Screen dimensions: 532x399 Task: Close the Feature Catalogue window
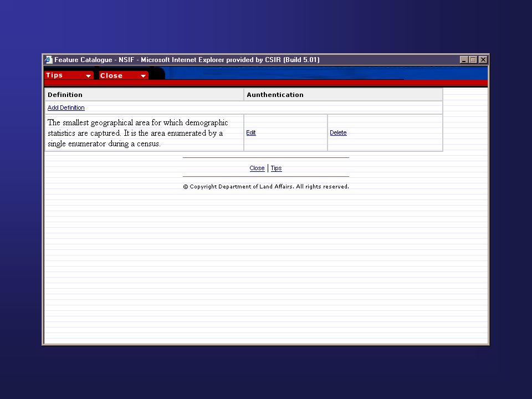pos(483,60)
